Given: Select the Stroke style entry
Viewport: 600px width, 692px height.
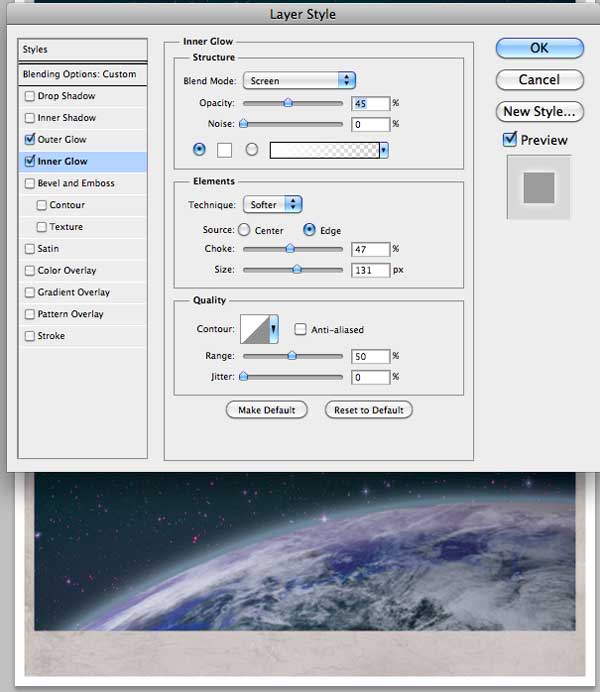Looking at the screenshot, I should pyautogui.click(x=51, y=336).
